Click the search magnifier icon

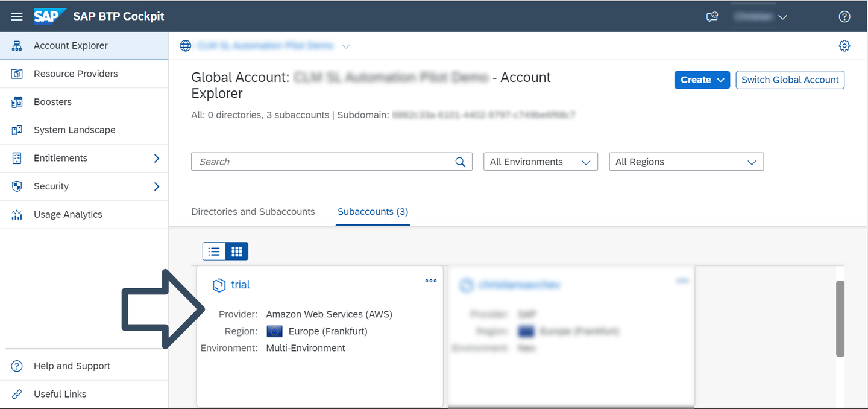pos(461,162)
